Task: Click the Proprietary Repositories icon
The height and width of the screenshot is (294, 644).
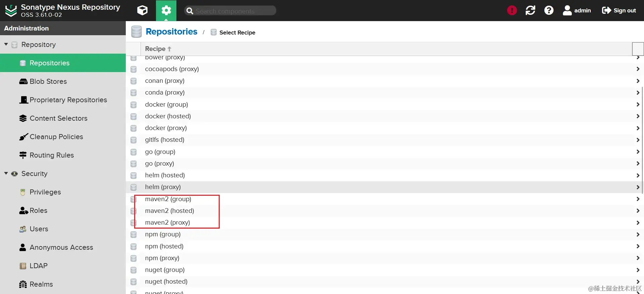Action: (23, 100)
